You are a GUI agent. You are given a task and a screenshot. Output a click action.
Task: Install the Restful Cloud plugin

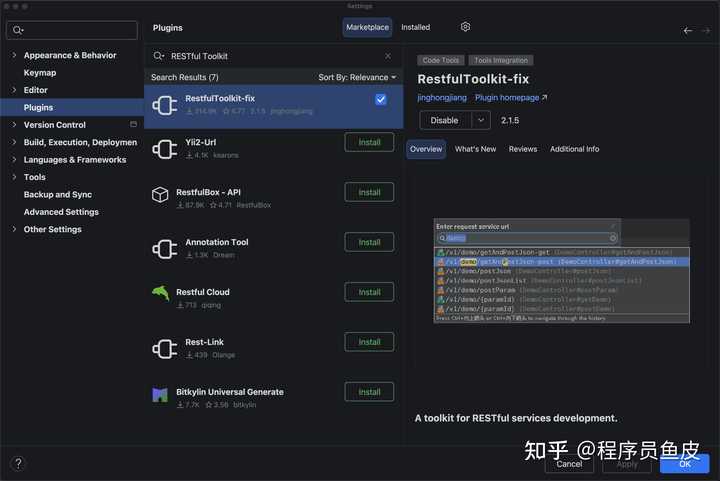pyautogui.click(x=369, y=292)
